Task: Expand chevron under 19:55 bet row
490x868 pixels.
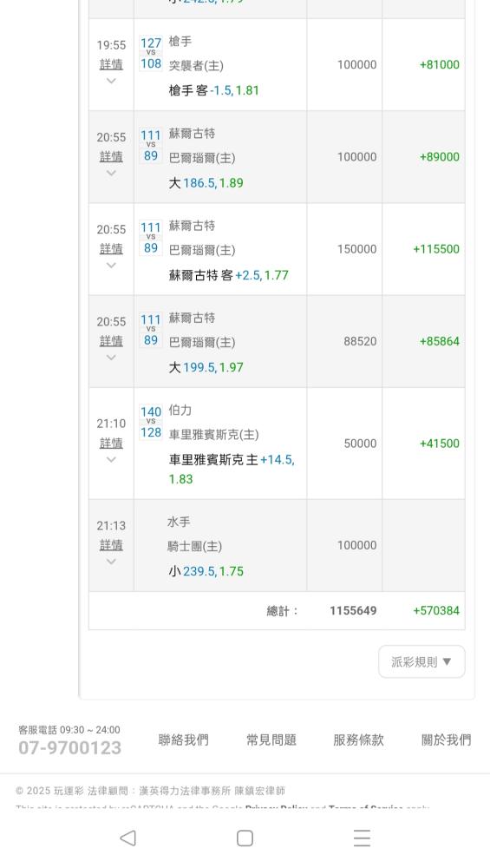Action: (x=111, y=81)
